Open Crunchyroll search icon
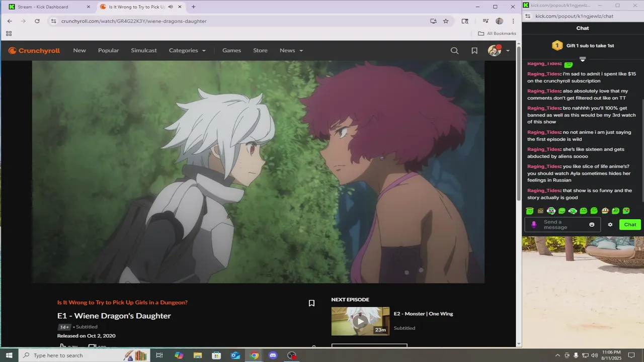 pyautogui.click(x=454, y=50)
